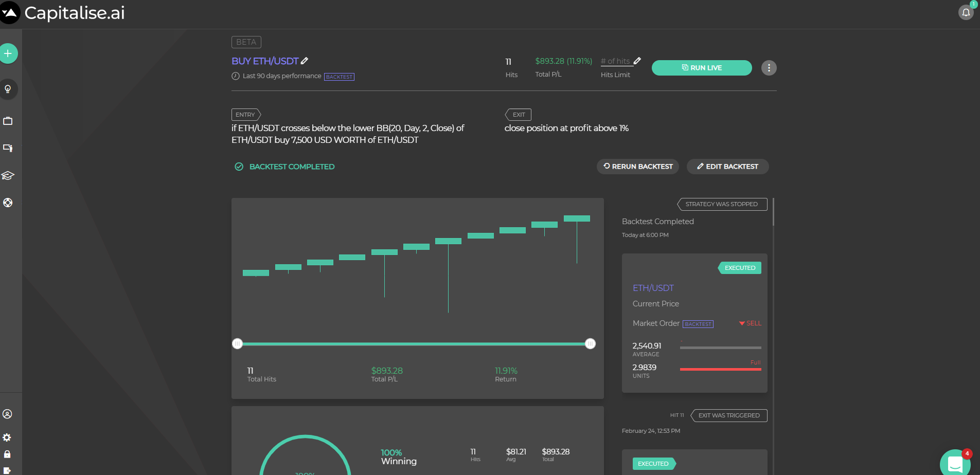This screenshot has width=980, height=475.
Task: Open the academy graduation-cap icon
Action: click(8, 175)
